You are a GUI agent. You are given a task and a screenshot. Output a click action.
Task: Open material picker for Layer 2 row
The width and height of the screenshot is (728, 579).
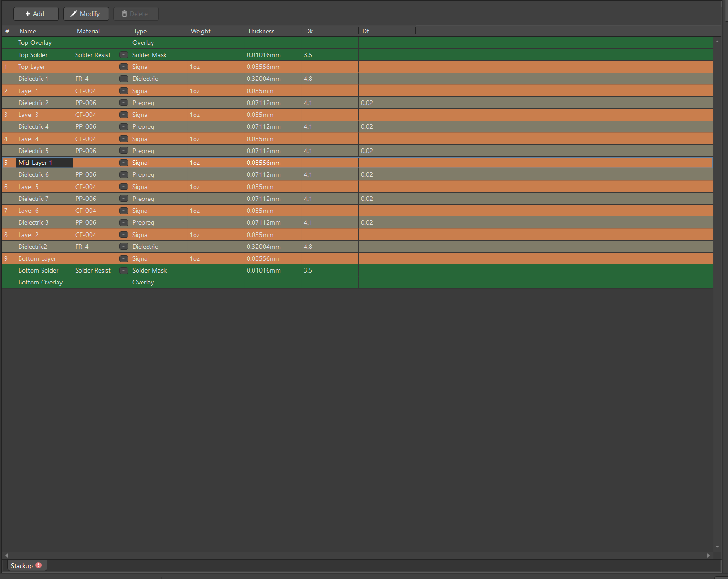point(124,235)
